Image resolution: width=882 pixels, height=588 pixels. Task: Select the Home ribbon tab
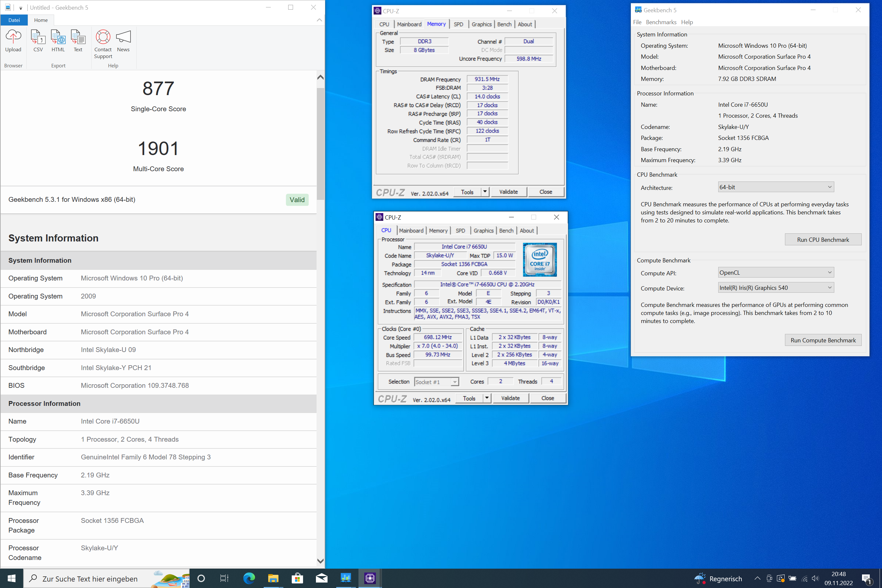[41, 20]
